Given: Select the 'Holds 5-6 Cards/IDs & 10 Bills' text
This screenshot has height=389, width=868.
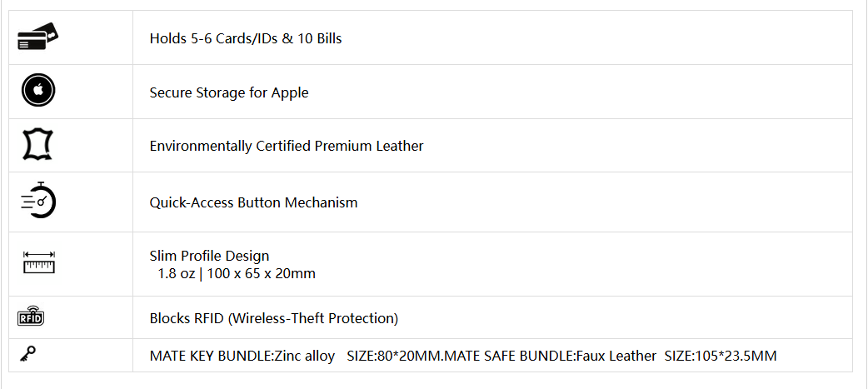Looking at the screenshot, I should (x=246, y=39).
